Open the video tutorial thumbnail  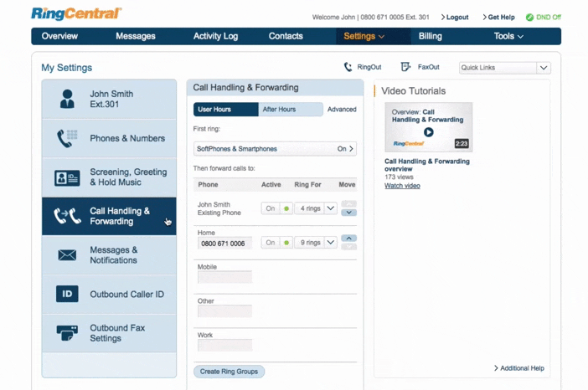pos(429,127)
